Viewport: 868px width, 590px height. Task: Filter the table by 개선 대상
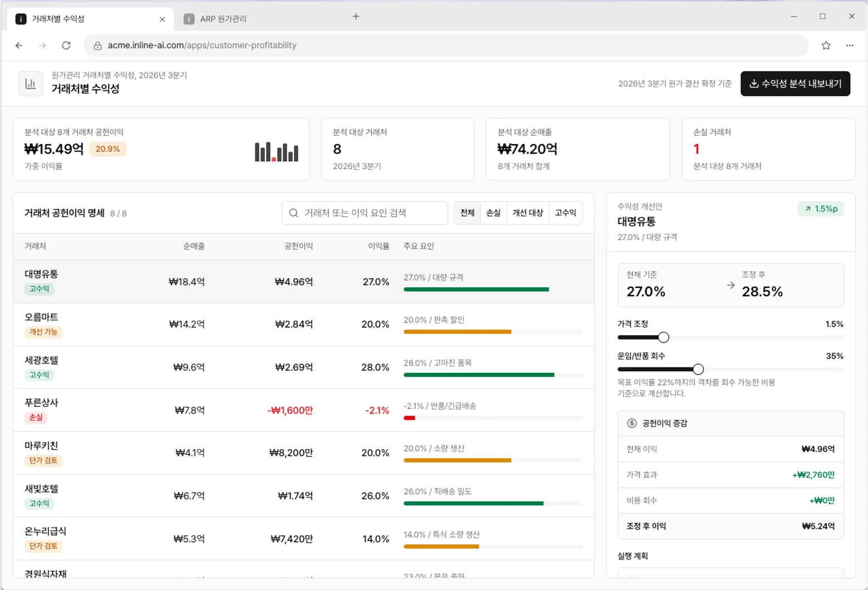tap(527, 213)
